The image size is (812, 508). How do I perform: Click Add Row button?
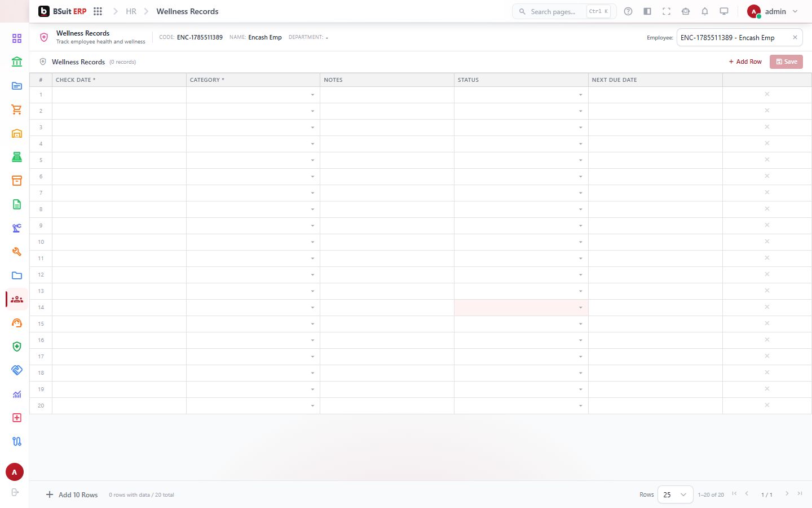click(745, 62)
